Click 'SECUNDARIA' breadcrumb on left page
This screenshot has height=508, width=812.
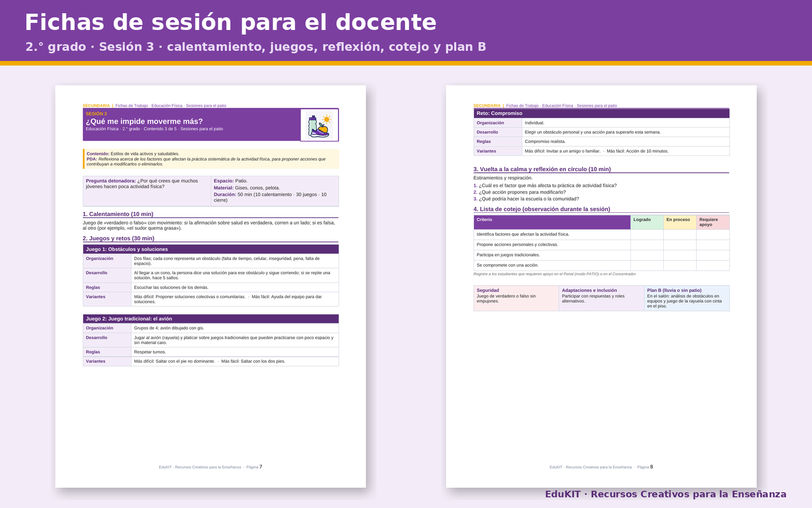point(96,106)
